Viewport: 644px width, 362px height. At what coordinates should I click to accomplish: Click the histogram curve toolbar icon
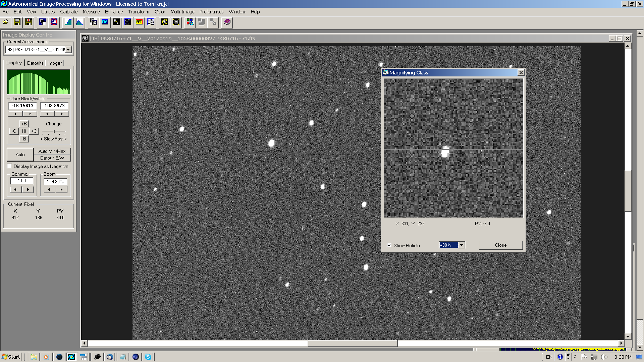[x=79, y=22]
